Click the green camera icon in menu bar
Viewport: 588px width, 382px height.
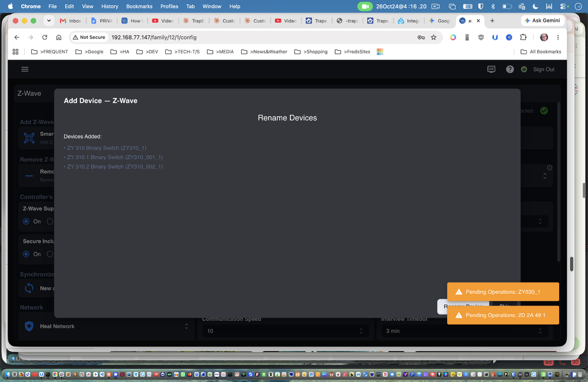pos(365,6)
